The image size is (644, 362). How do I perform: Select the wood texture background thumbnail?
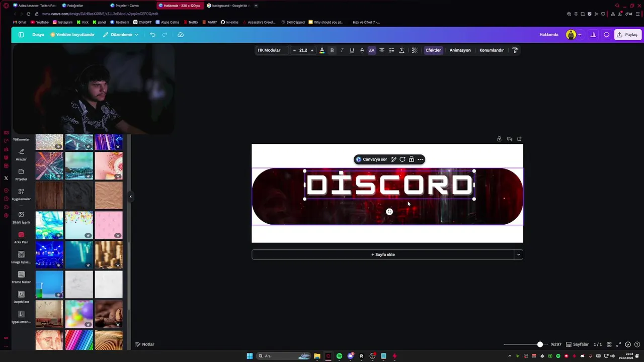(x=49, y=195)
